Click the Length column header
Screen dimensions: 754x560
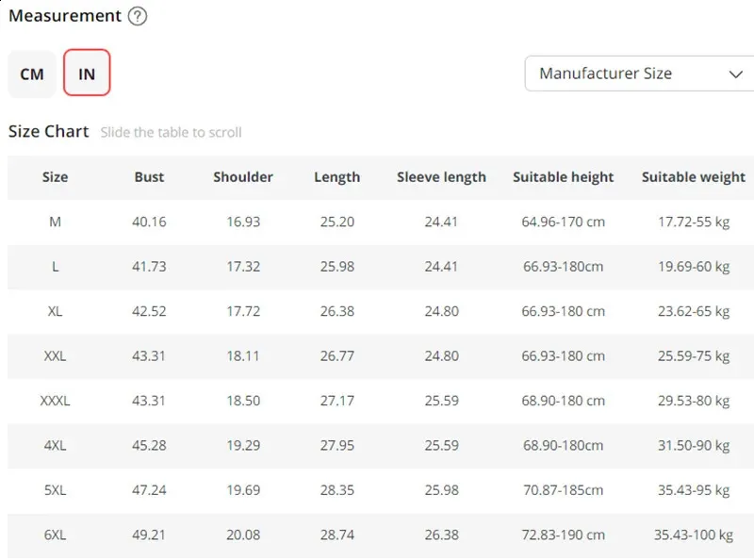coord(337,177)
